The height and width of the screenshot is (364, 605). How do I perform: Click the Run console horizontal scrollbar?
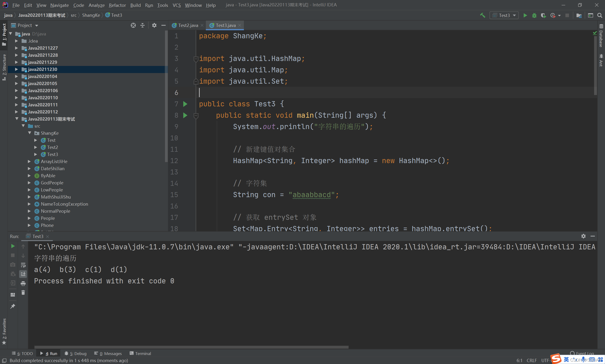(191, 347)
